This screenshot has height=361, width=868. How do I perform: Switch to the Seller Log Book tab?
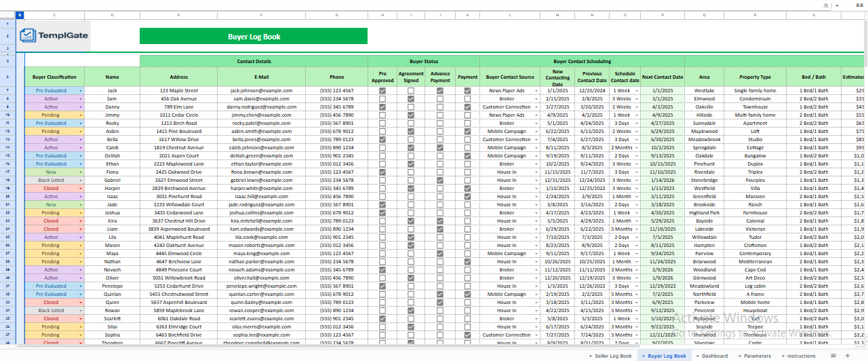tap(612, 356)
